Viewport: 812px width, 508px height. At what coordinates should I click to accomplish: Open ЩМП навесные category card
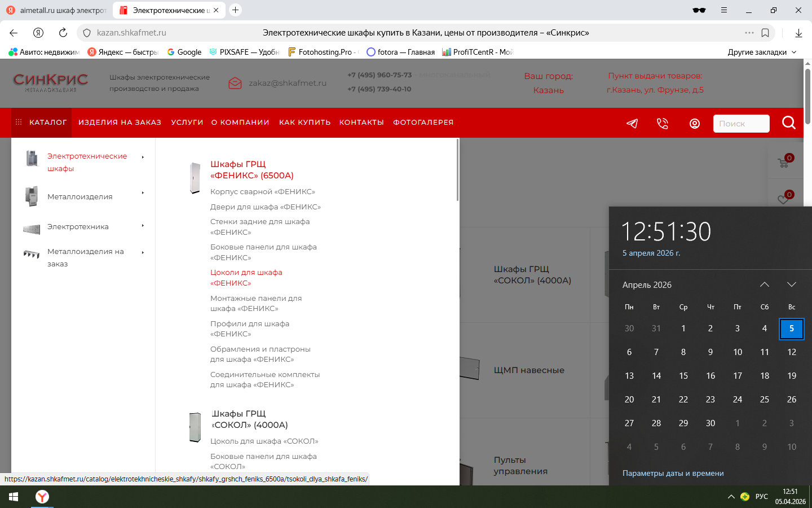(x=529, y=370)
